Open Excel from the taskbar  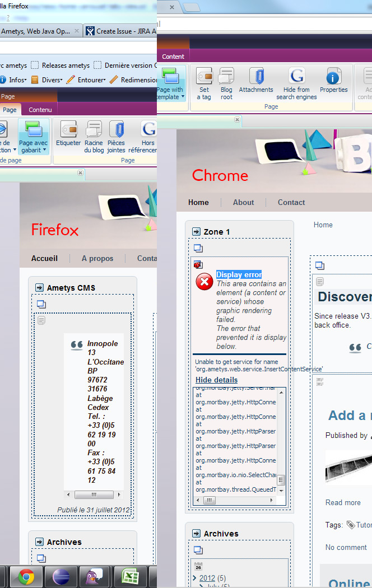130,576
